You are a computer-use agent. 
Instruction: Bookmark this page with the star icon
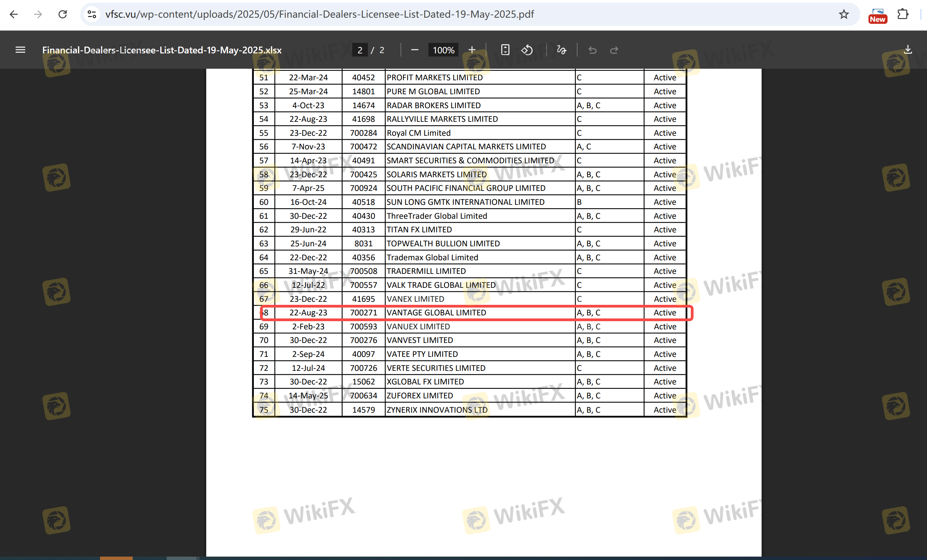[844, 14]
